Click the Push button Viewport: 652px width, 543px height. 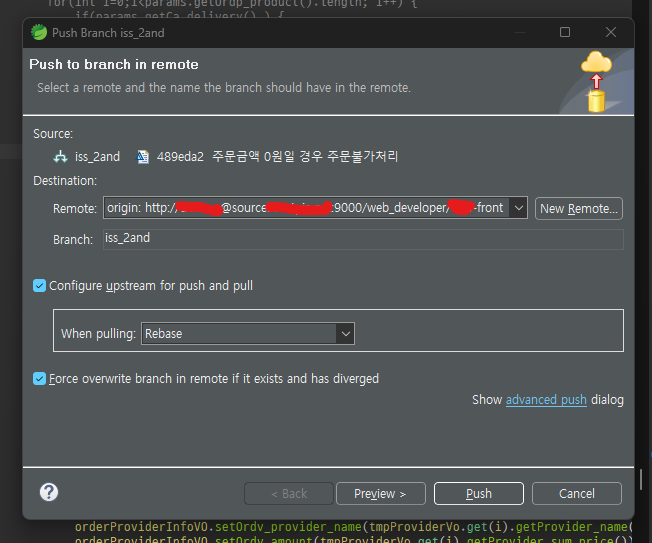coord(479,494)
